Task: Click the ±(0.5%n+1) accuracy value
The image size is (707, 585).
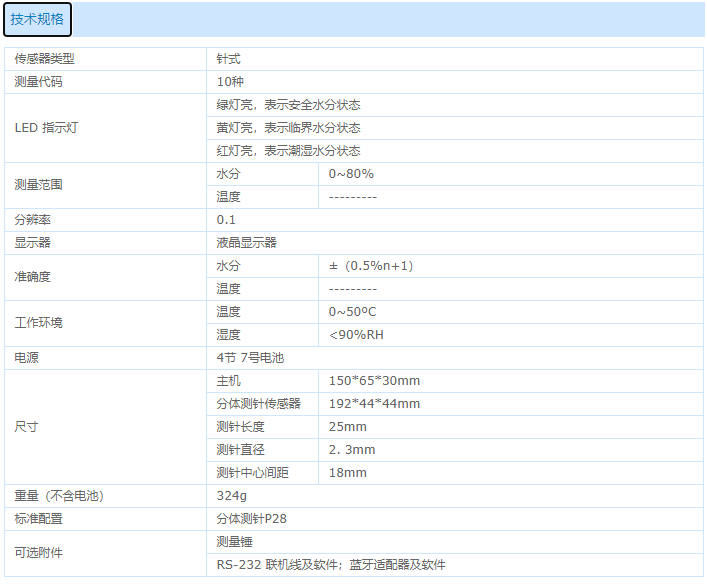Action: [371, 266]
